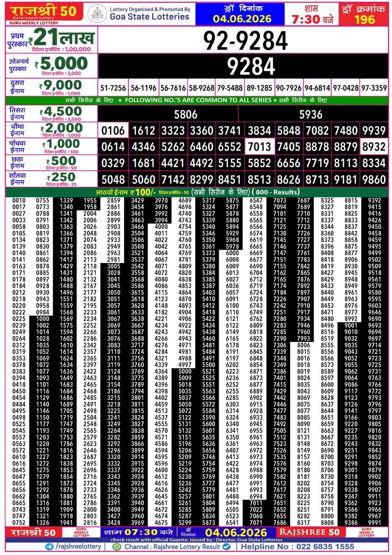Select third prize number 5806

coord(185,114)
